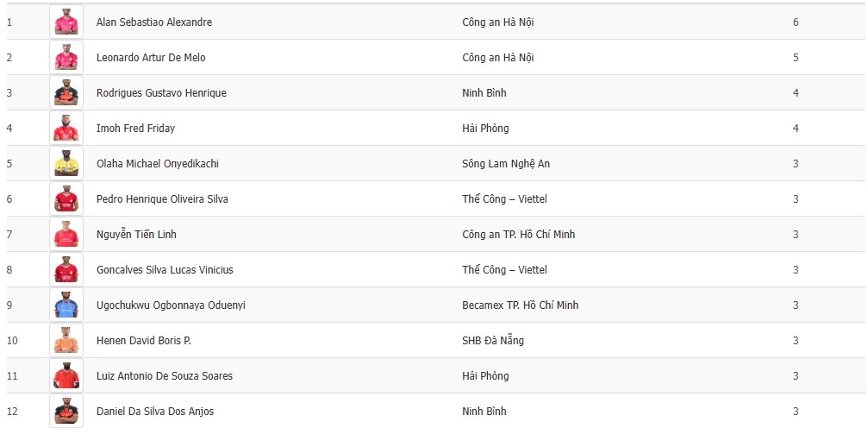Click Ninh Bình club in row 3
The width and height of the screenshot is (868, 428).
pyautogui.click(x=484, y=93)
